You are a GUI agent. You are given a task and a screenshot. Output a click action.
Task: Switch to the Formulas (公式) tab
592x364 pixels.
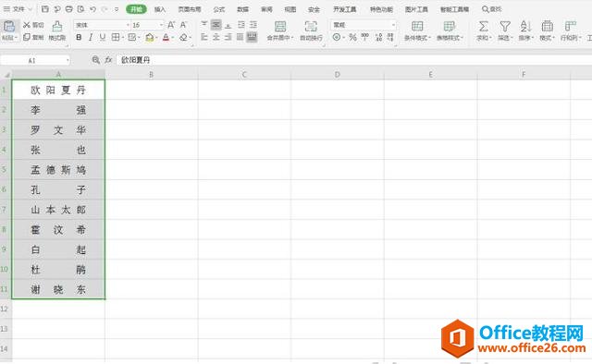coord(219,9)
